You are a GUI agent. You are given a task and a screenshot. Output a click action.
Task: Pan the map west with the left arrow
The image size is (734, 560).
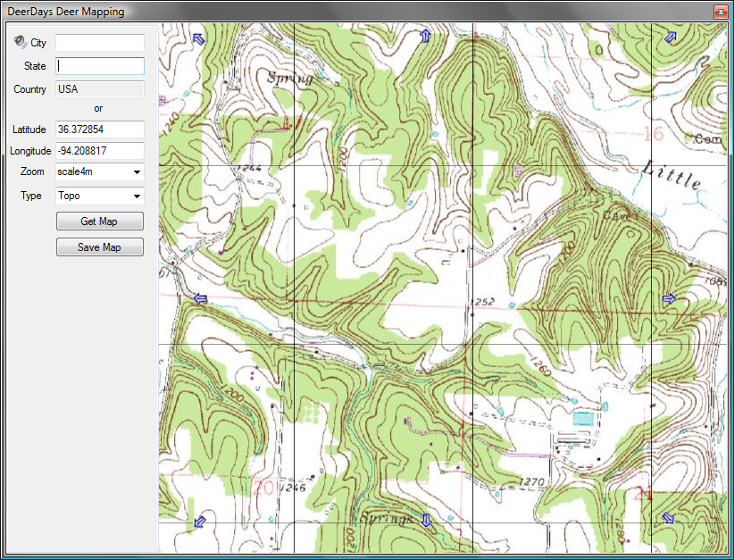pyautogui.click(x=200, y=298)
